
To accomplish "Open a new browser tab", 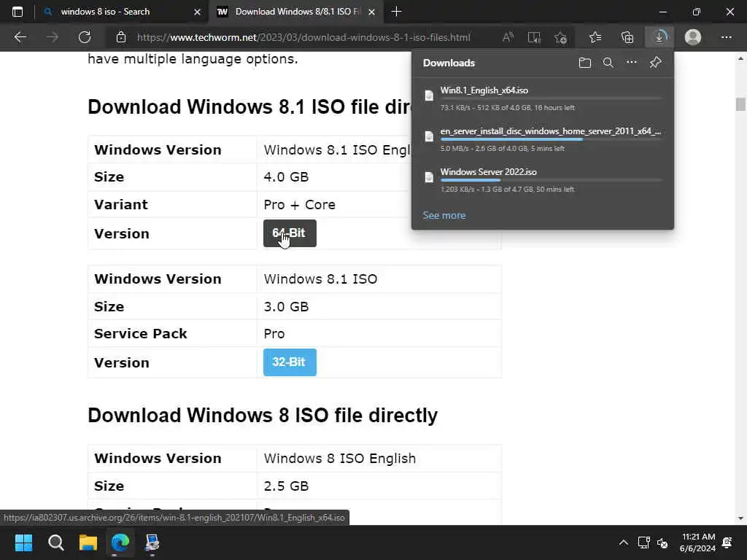I will (396, 12).
